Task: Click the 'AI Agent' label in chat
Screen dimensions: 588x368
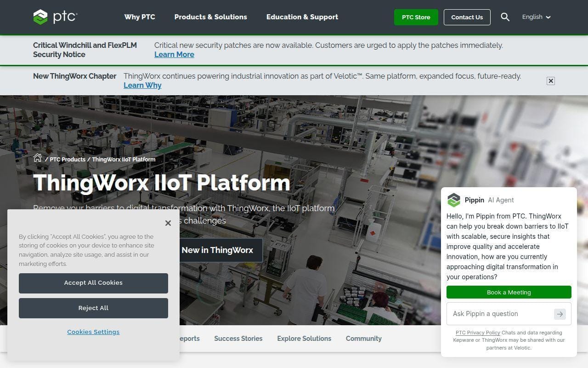Action: (501, 200)
